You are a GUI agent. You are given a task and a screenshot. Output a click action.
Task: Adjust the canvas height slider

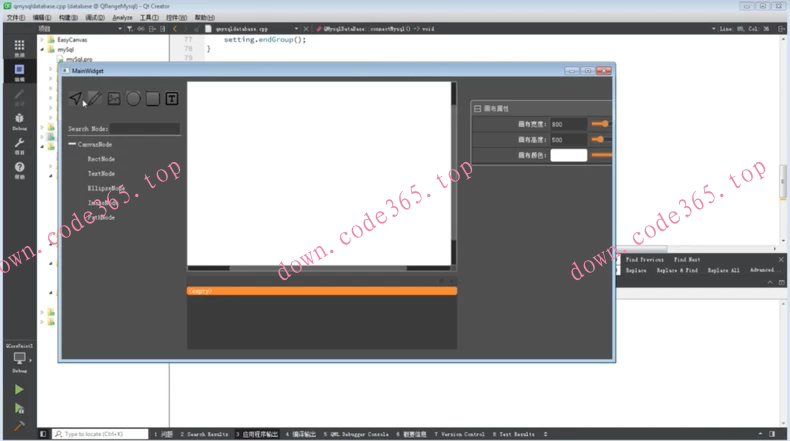[602, 140]
